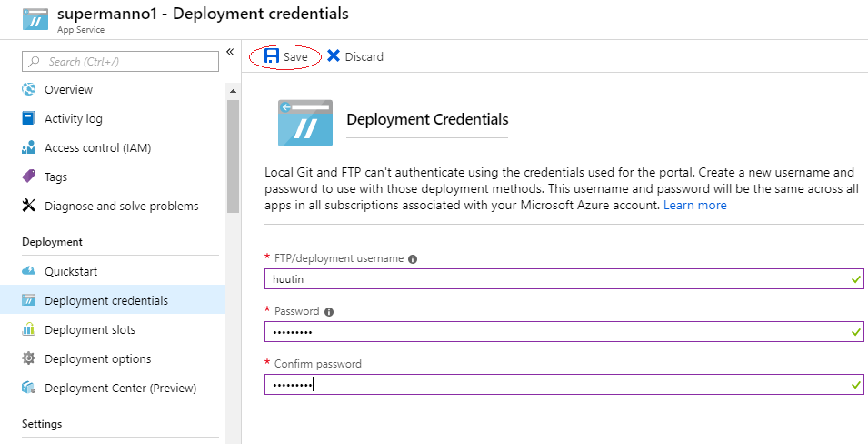The image size is (868, 444).
Task: Click the green checkmark in Password field
Action: [856, 332]
